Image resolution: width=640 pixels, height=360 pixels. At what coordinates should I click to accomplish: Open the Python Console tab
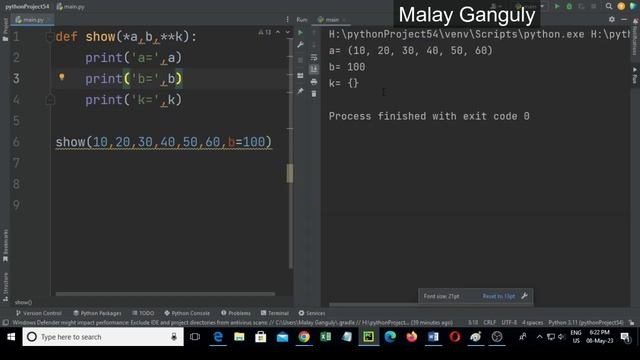187,313
